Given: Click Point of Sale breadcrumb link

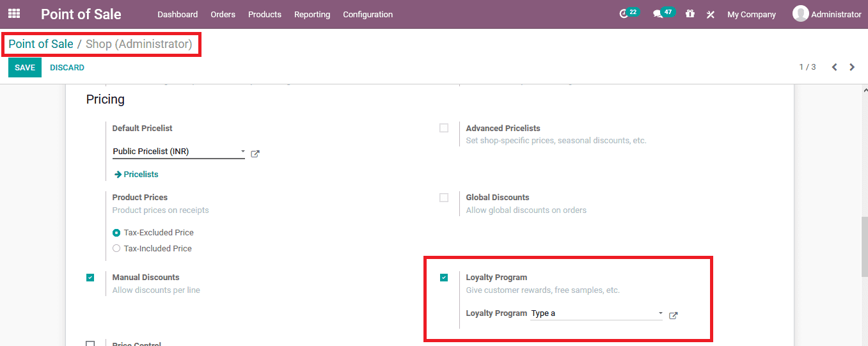Looking at the screenshot, I should [x=41, y=44].
